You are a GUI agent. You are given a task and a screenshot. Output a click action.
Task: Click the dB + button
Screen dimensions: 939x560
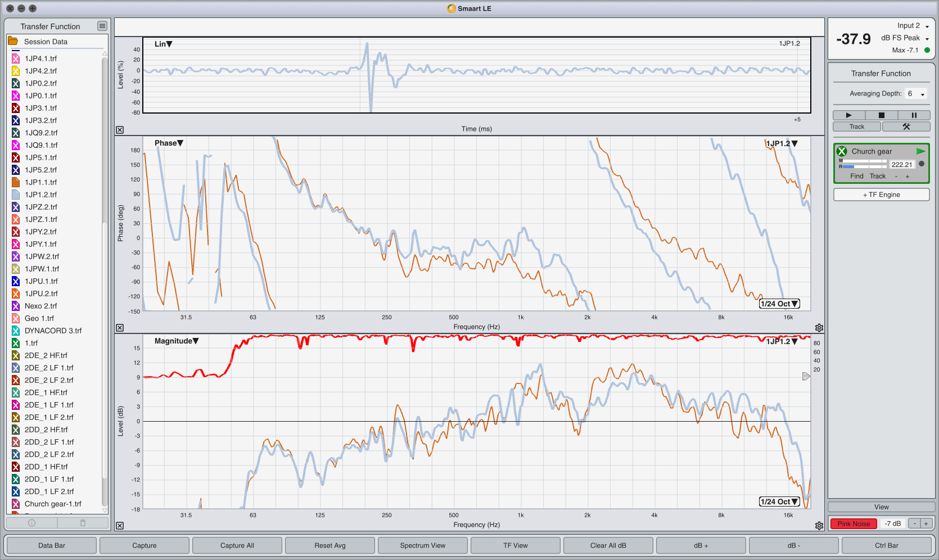pos(701,545)
